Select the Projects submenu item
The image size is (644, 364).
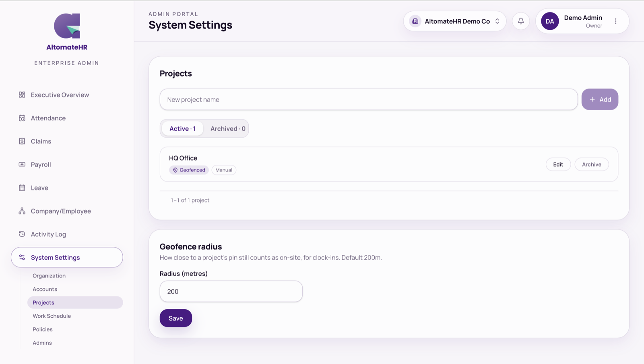point(75,302)
